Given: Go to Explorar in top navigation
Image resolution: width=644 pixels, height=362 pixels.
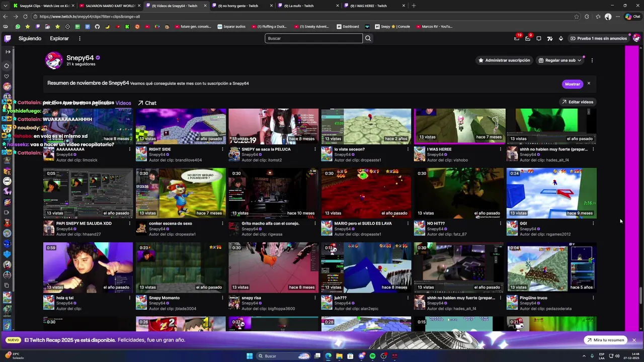Looking at the screenshot, I should 59,38.
